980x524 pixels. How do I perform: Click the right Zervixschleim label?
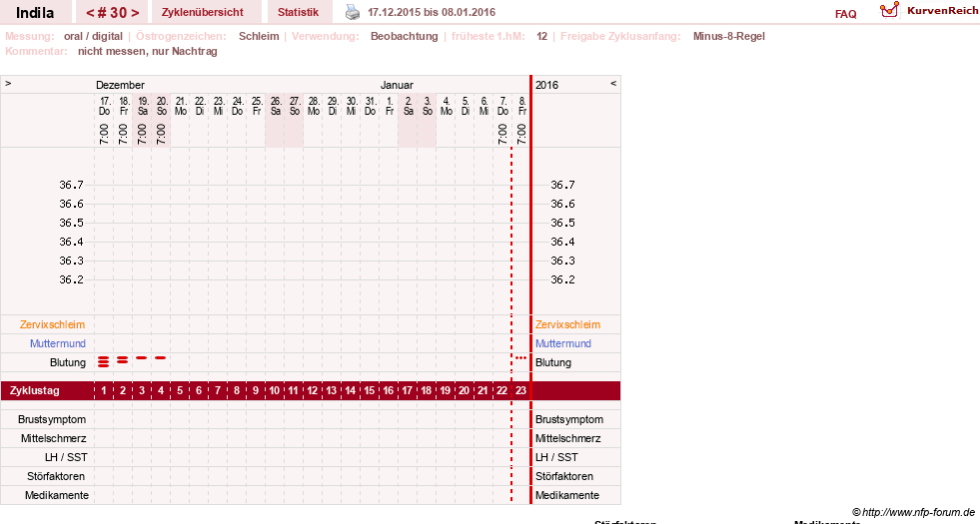pyautogui.click(x=567, y=324)
